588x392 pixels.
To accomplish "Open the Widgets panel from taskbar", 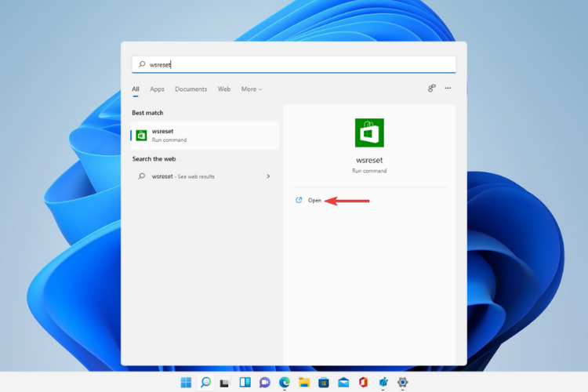I will (245, 383).
